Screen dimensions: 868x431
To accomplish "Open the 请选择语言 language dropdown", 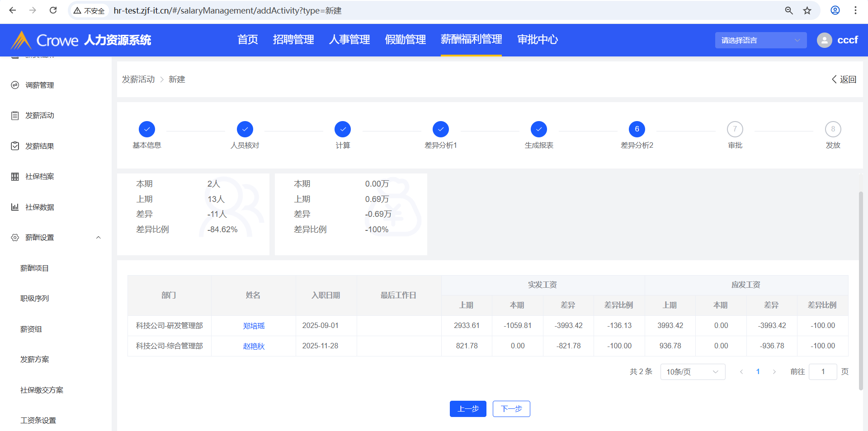I will pyautogui.click(x=760, y=40).
